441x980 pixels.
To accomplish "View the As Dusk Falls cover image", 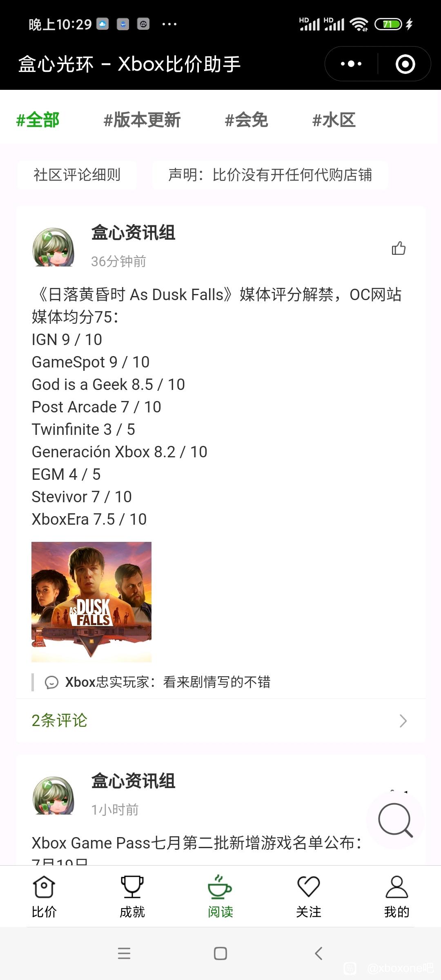I will (x=91, y=602).
